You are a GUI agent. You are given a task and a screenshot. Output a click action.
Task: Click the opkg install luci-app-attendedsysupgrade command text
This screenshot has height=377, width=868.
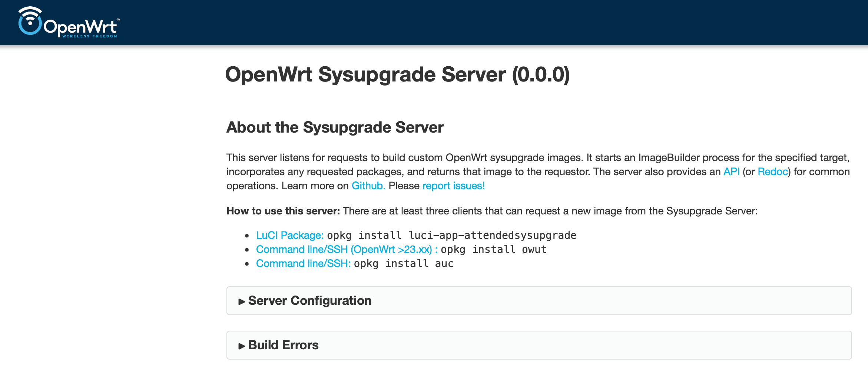tap(451, 236)
